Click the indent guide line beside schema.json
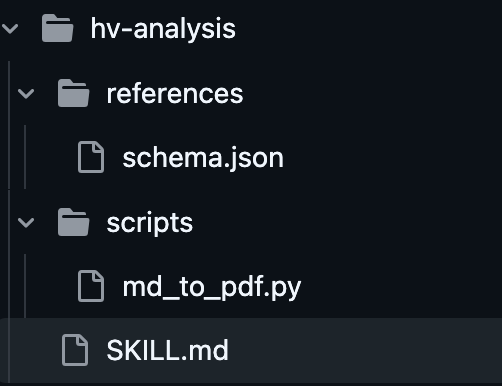 pos(25,157)
